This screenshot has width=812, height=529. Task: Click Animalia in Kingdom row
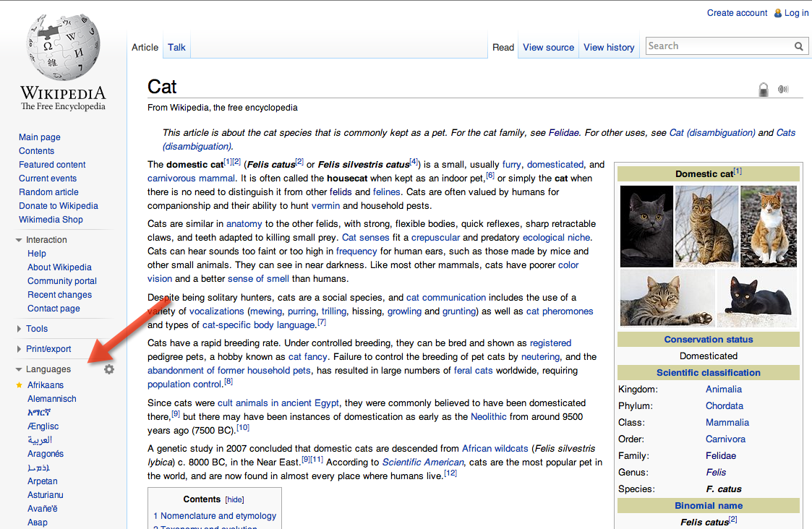click(724, 390)
